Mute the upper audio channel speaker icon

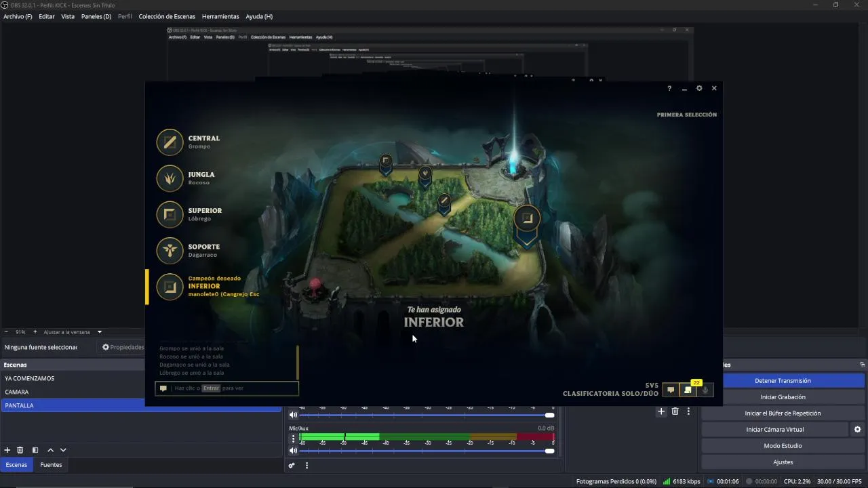tap(294, 415)
